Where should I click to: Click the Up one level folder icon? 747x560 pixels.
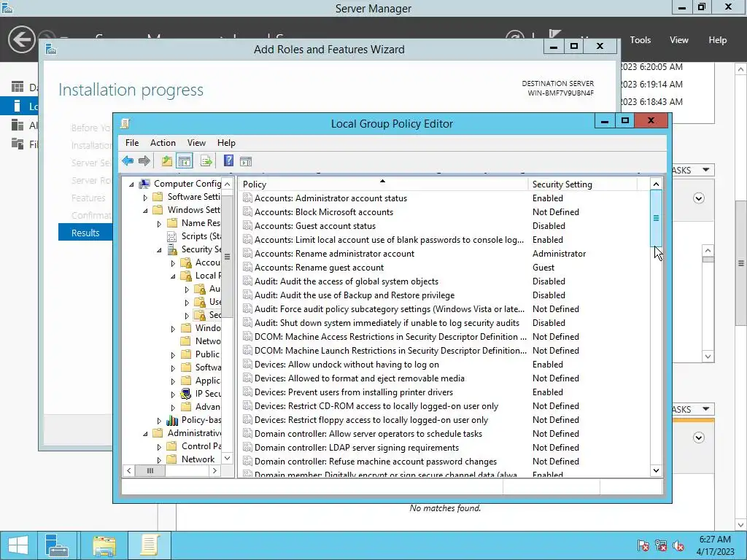[x=167, y=161]
